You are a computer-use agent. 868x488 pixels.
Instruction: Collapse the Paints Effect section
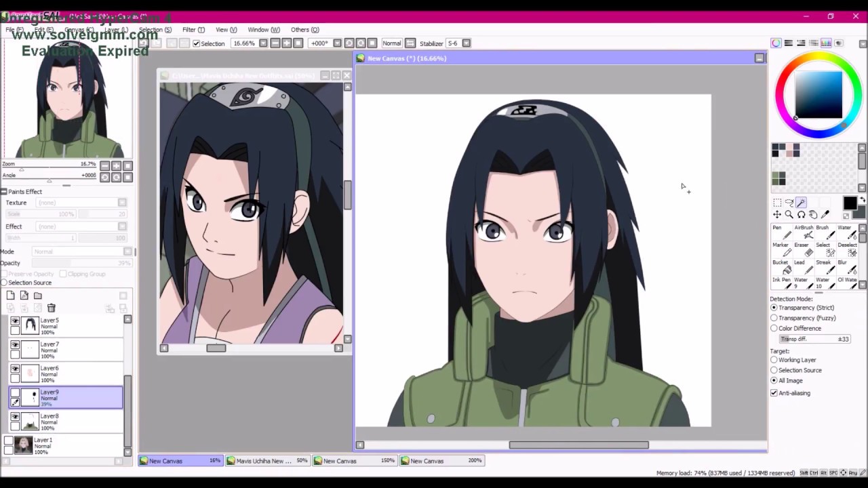pos(4,192)
